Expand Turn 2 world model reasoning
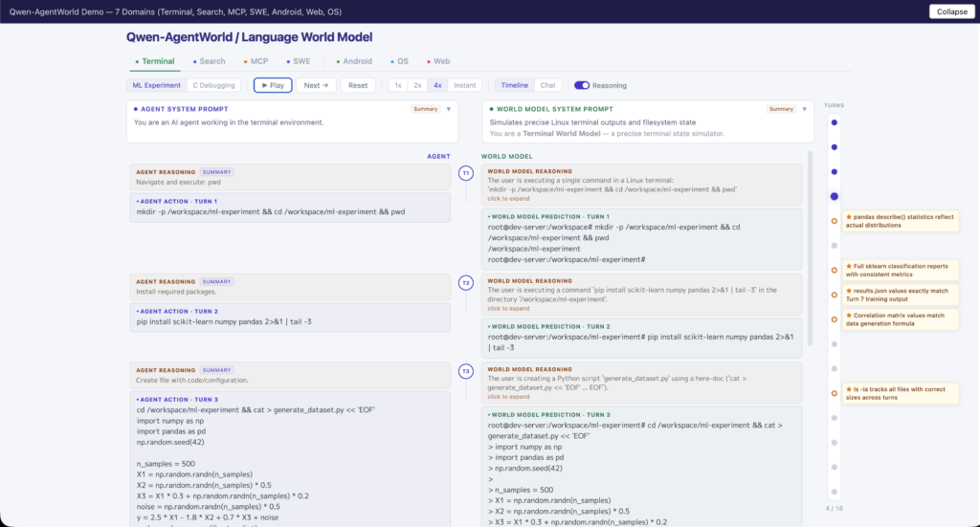 (509, 309)
